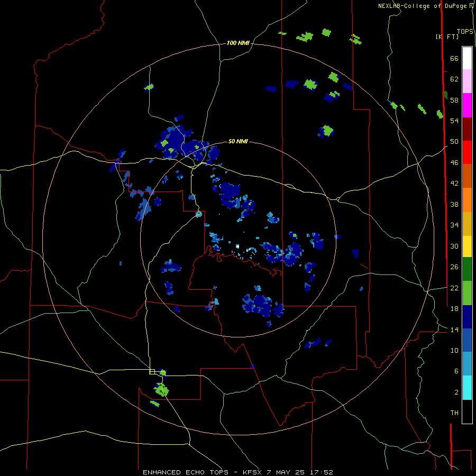The height and width of the screenshot is (476, 476).
Task: Select the '50 NMI' range ring label
Action: [x=238, y=141]
